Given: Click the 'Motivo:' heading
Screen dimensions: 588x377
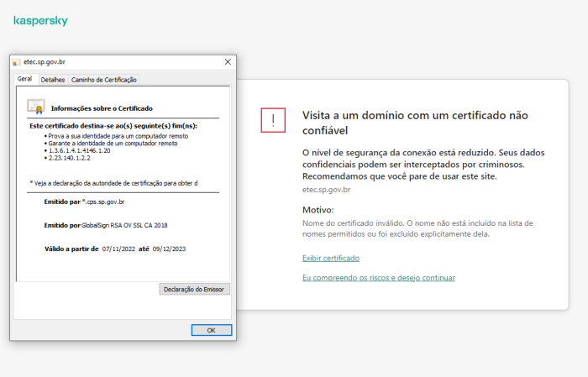Looking at the screenshot, I should (318, 210).
